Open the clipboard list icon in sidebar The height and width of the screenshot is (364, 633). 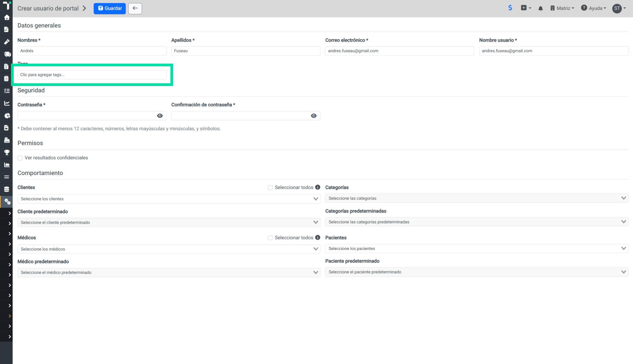[6, 78]
